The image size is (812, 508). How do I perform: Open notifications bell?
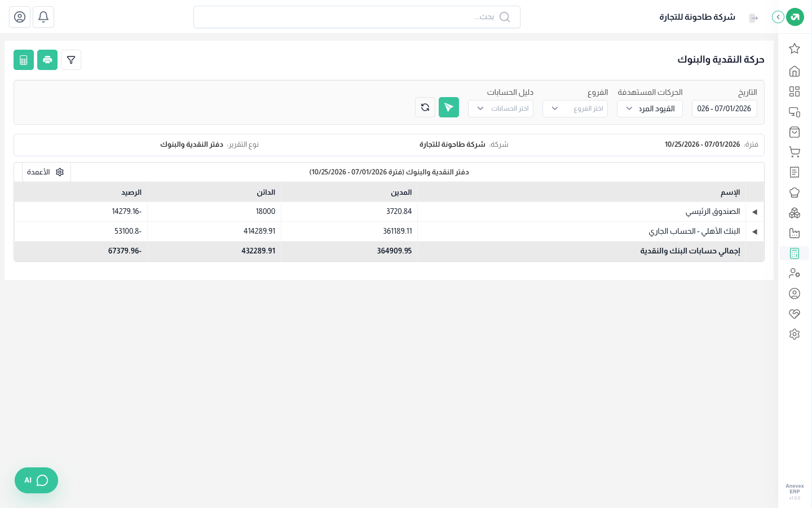pyautogui.click(x=43, y=17)
